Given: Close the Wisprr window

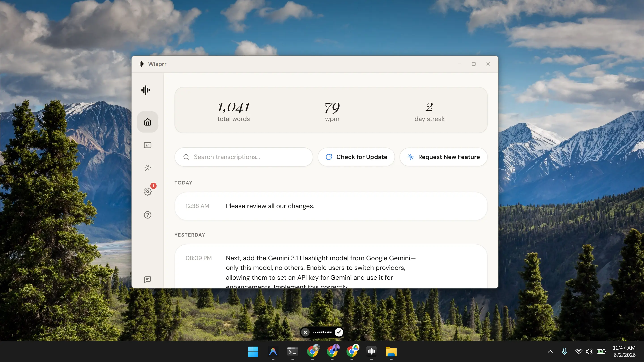Looking at the screenshot, I should pos(488,64).
